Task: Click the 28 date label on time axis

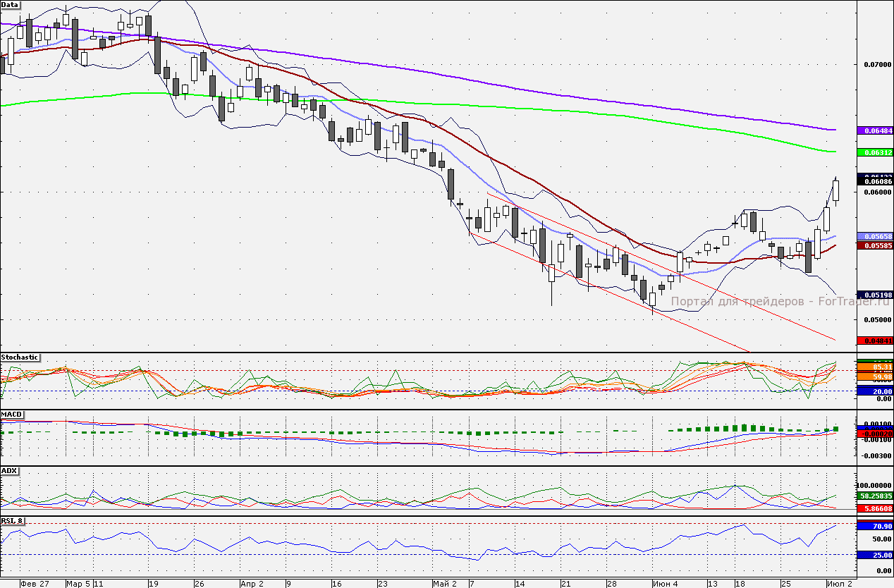Action: (x=612, y=584)
